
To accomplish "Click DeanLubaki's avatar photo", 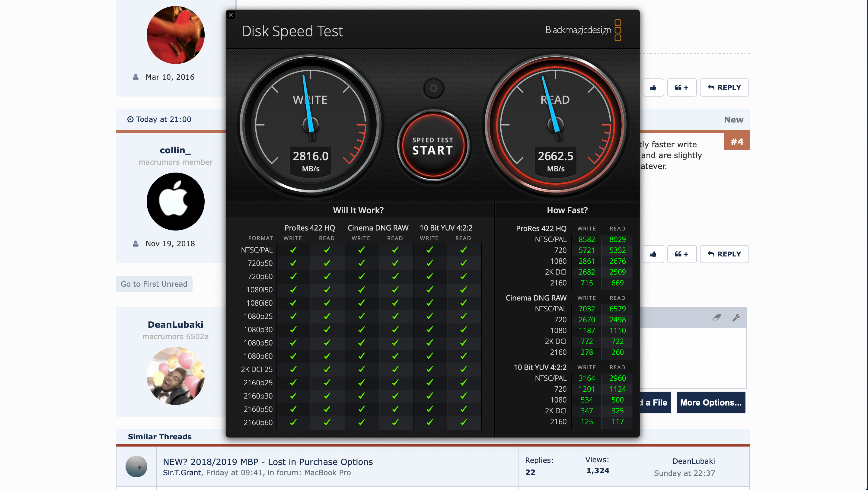I will point(176,376).
